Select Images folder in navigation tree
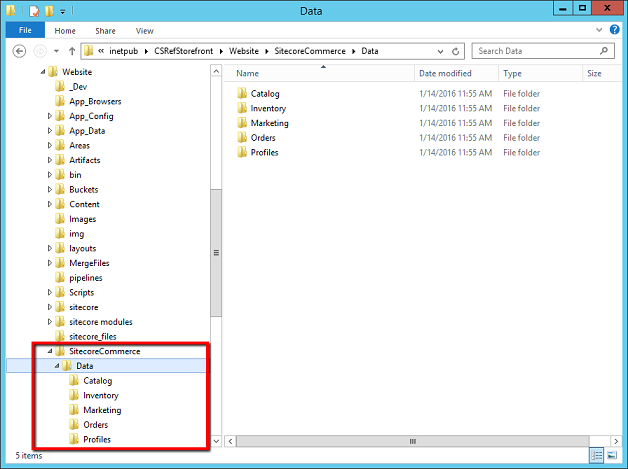Viewport: 628px width, 469px height. tap(83, 219)
